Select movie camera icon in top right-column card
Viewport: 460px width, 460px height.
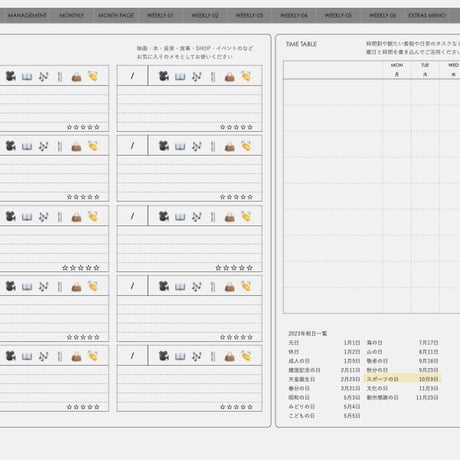[164, 76]
